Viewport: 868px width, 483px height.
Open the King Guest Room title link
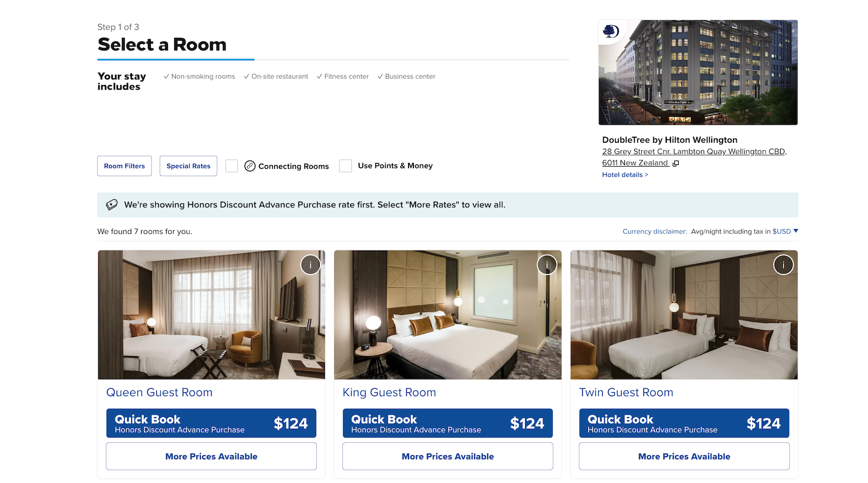point(390,392)
